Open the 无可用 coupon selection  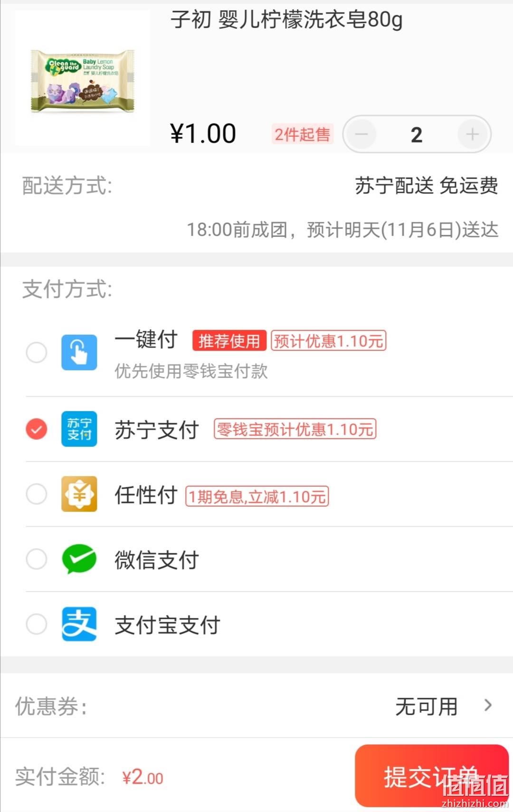[x=427, y=706]
